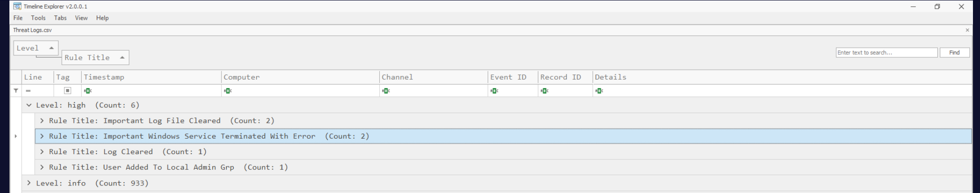Click the search text input field

click(x=886, y=52)
